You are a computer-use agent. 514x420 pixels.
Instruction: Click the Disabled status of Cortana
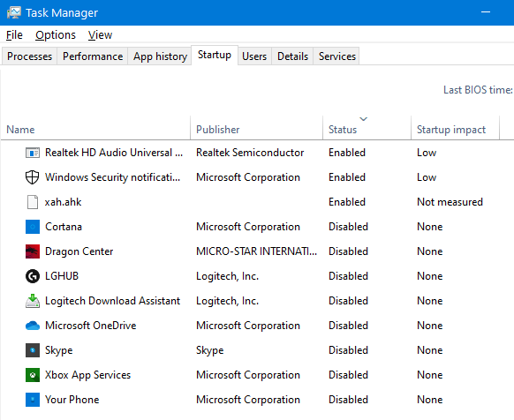pos(348,227)
